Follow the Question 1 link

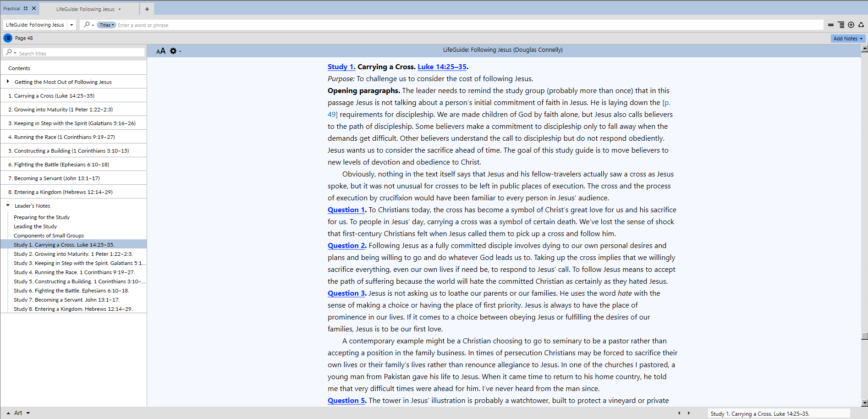(346, 210)
